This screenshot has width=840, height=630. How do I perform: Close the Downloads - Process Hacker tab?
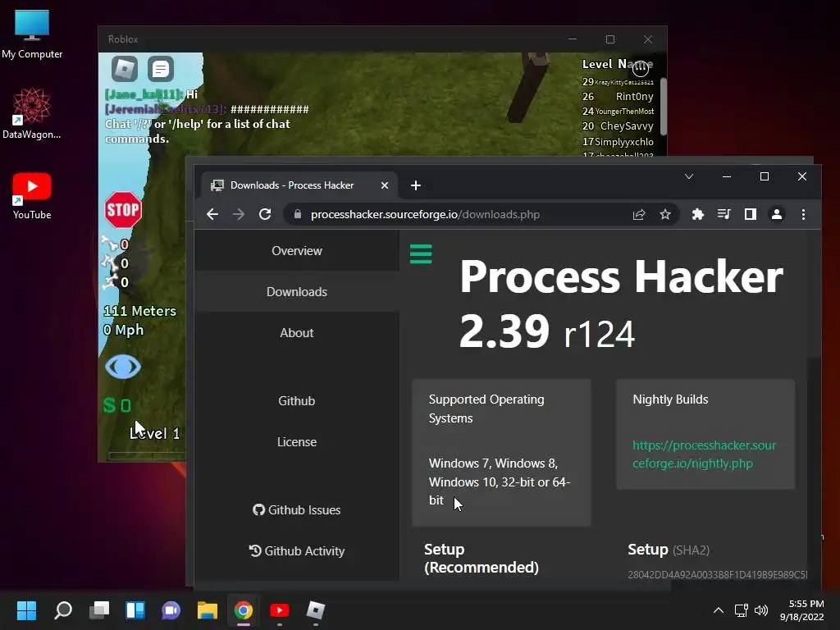click(385, 185)
